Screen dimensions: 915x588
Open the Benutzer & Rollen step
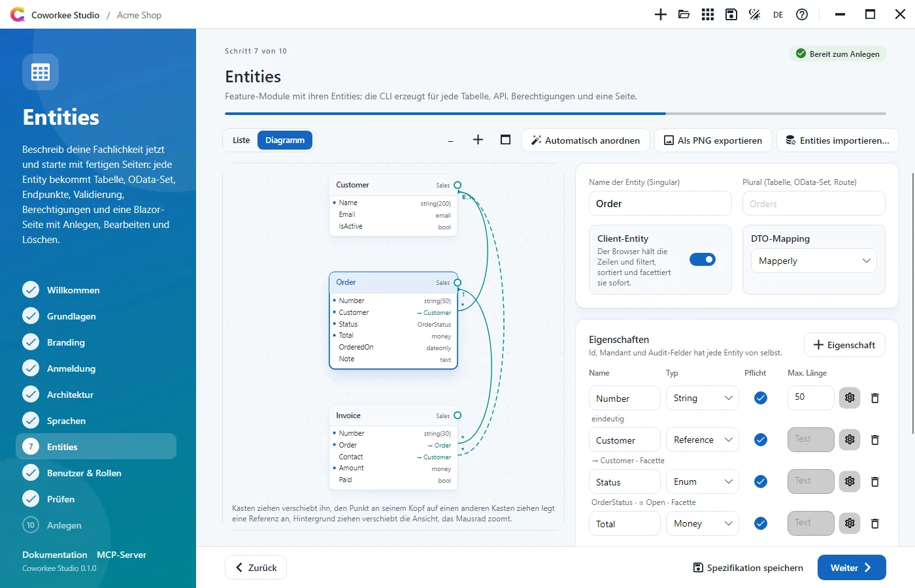point(96,473)
